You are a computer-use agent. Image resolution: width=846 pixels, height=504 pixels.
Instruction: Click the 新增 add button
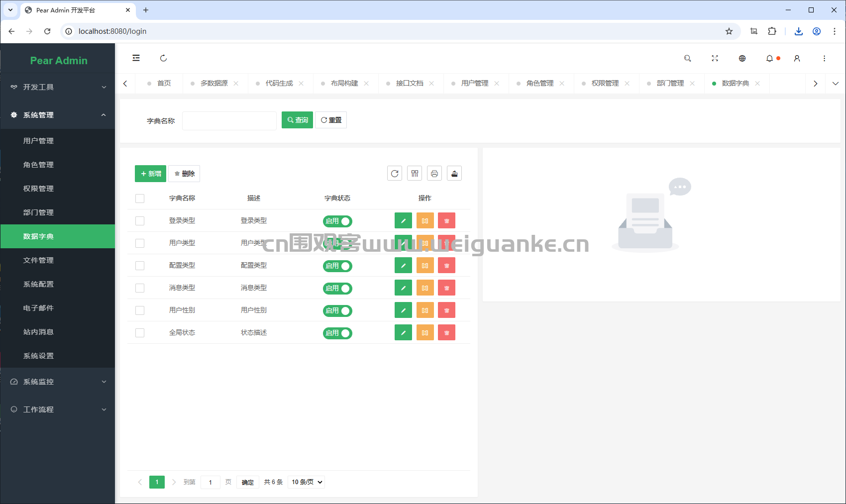(150, 174)
